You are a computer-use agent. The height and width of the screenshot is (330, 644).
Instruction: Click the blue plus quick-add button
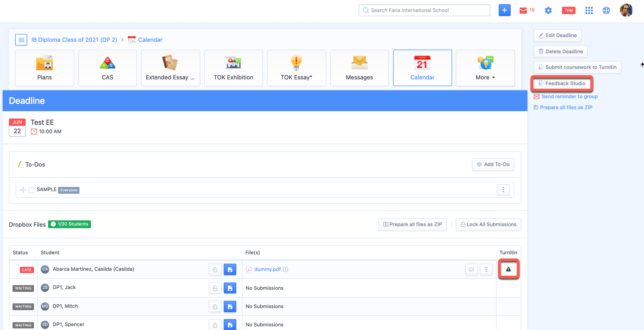pos(504,10)
